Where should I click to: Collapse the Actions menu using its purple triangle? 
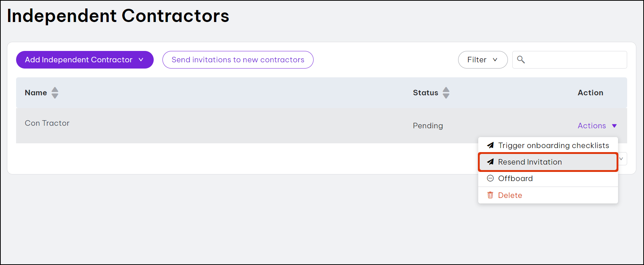[x=614, y=126]
